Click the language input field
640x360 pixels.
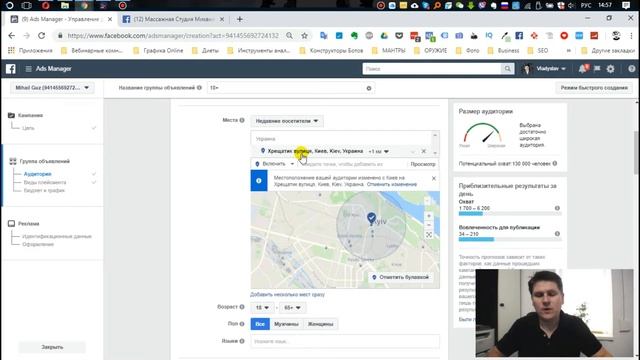click(345, 341)
